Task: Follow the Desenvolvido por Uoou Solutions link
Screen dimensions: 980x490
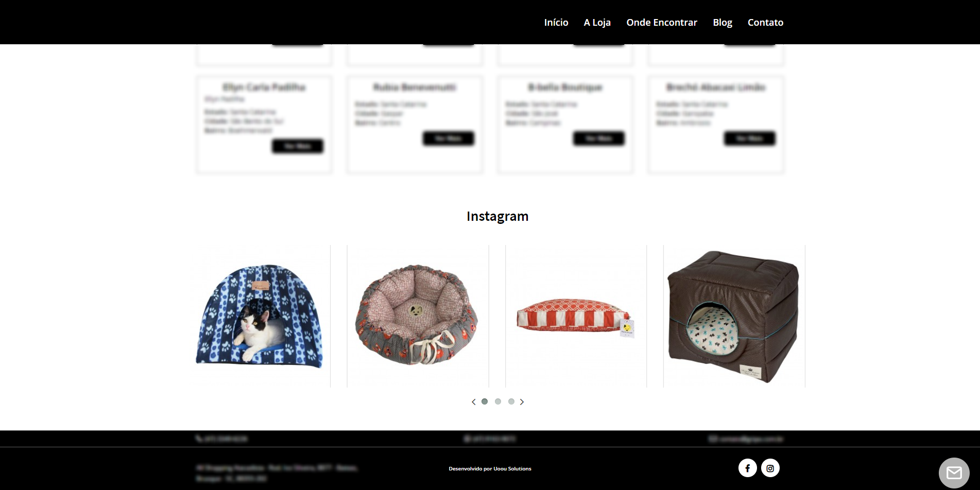Action: coord(490,468)
